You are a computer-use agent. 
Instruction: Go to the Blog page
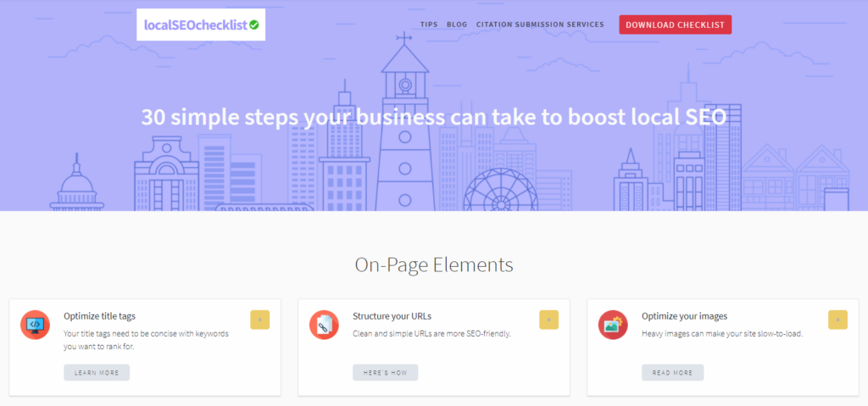tap(457, 25)
